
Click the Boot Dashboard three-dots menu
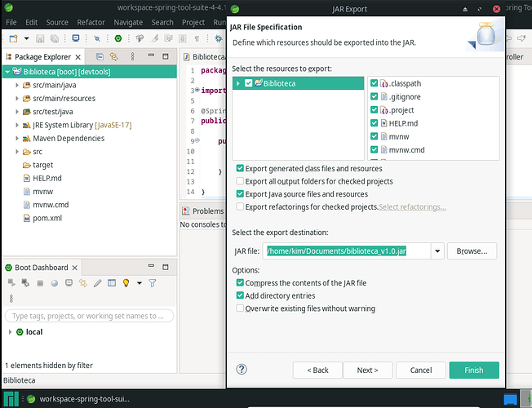[11, 299]
